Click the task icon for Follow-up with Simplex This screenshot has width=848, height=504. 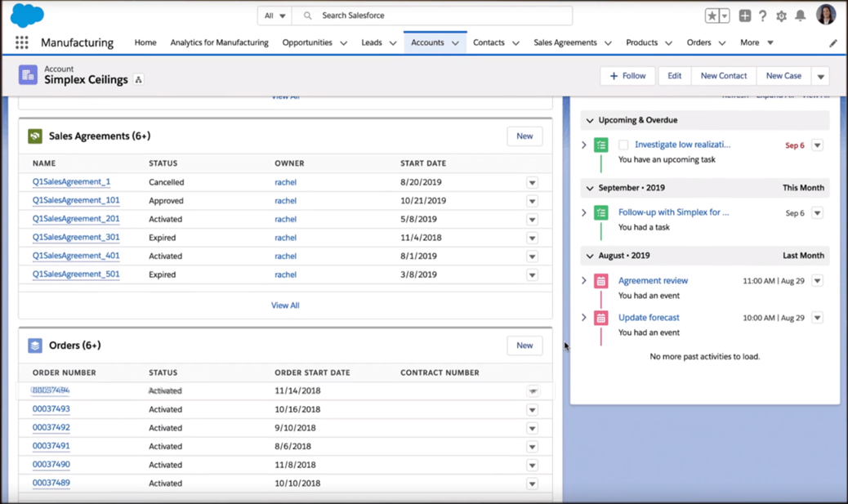pos(600,212)
